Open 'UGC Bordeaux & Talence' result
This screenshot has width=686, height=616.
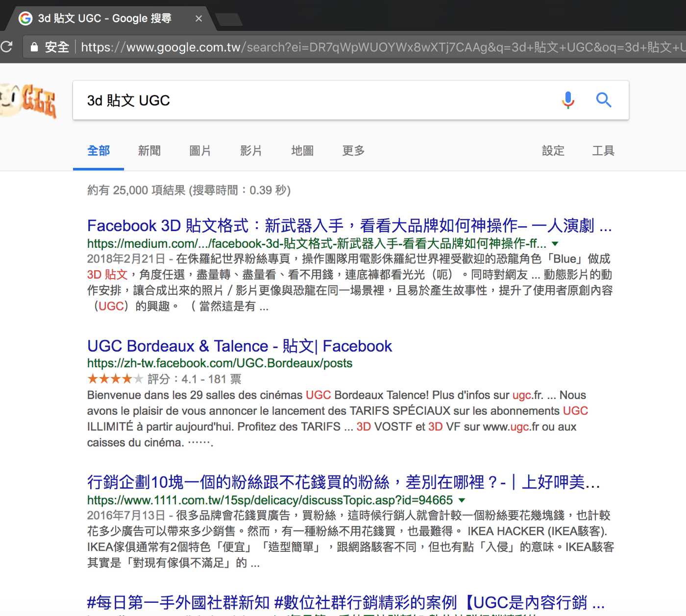pos(240,346)
